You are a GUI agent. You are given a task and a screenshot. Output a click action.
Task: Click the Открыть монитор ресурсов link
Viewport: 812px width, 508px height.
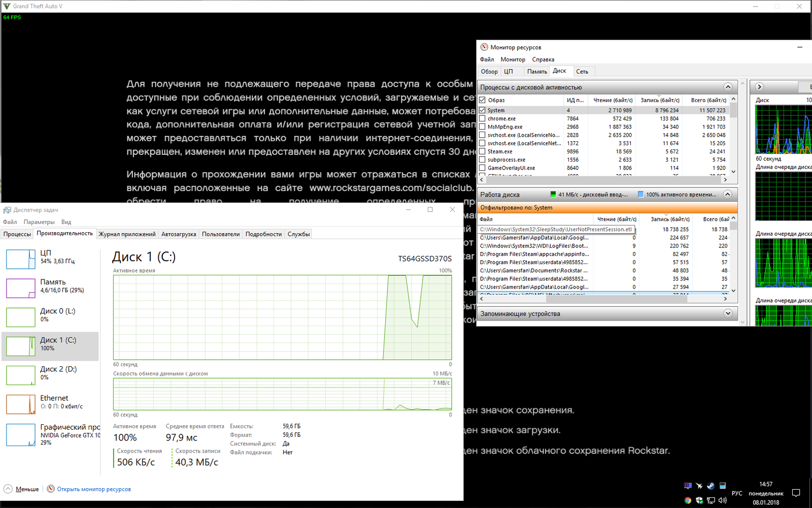(x=94, y=489)
